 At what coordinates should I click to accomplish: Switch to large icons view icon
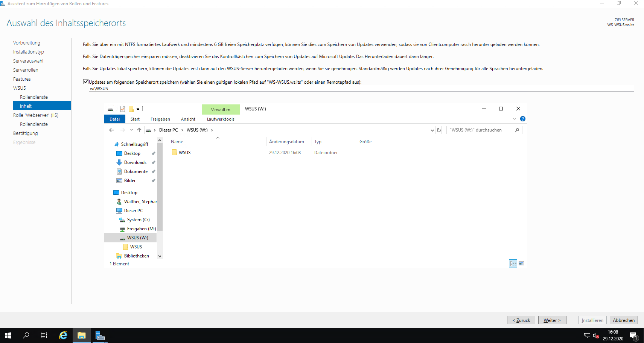point(521,263)
